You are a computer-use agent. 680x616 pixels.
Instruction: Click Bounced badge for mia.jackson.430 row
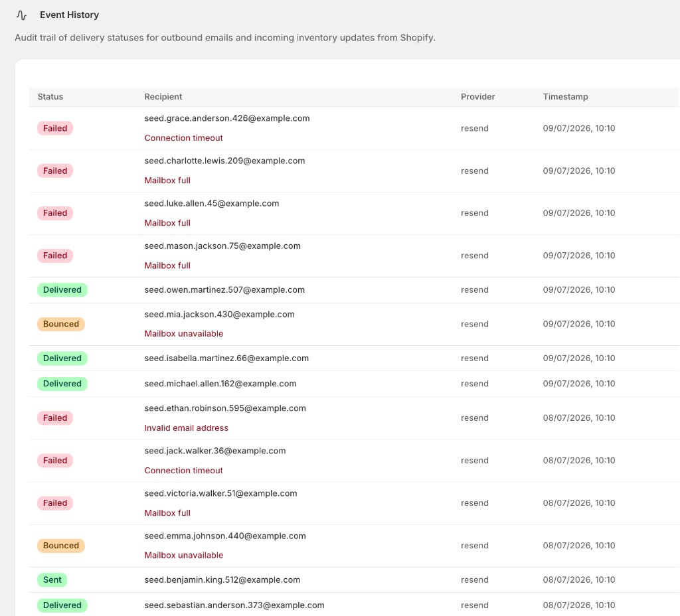(61, 324)
